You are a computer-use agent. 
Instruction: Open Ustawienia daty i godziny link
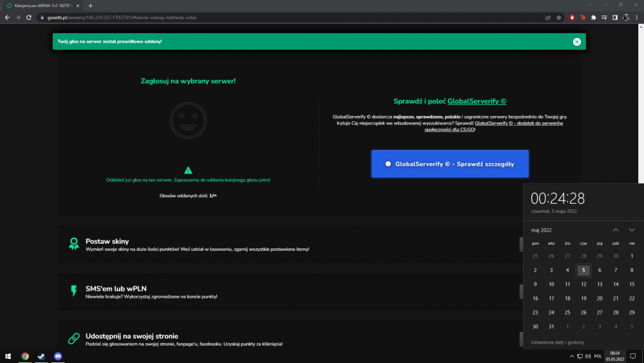[557, 342]
